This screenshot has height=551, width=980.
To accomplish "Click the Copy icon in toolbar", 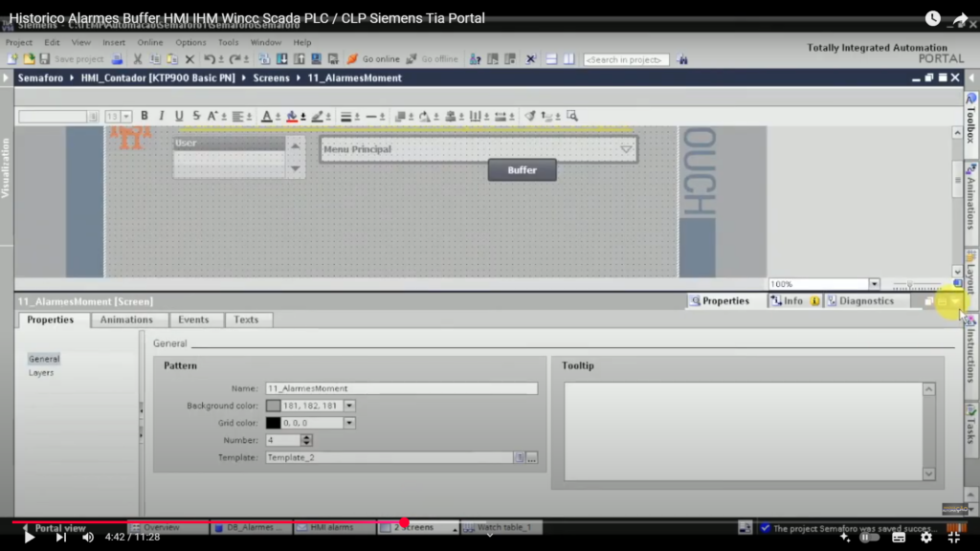I will click(155, 59).
